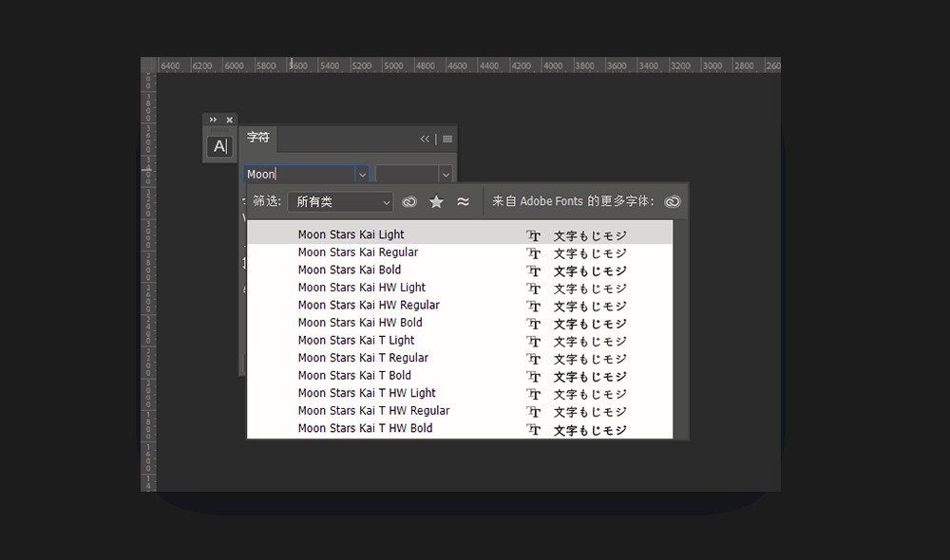The image size is (950, 560).
Task: Pick Moon Stars Kai Bold font
Action: point(460,270)
